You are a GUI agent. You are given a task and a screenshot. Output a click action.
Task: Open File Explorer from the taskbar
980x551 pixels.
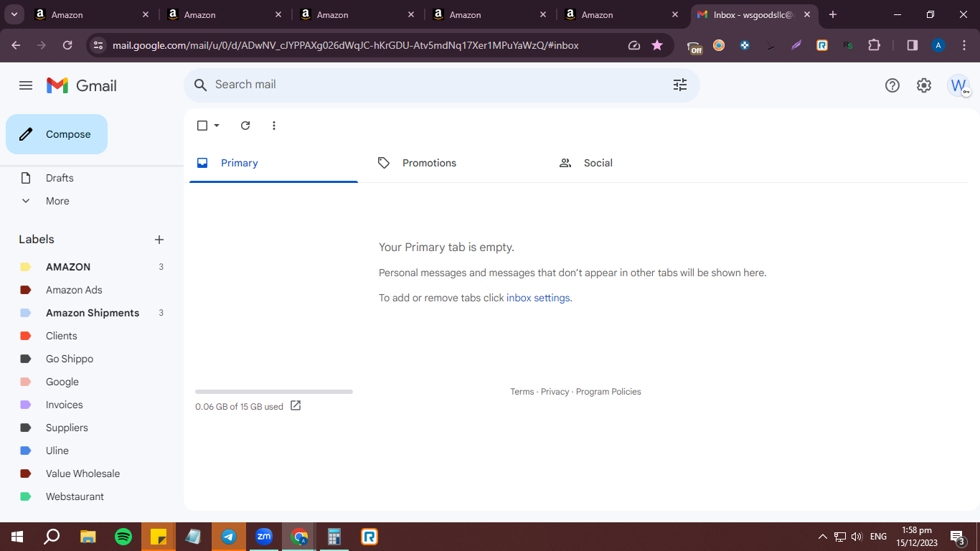tap(88, 537)
